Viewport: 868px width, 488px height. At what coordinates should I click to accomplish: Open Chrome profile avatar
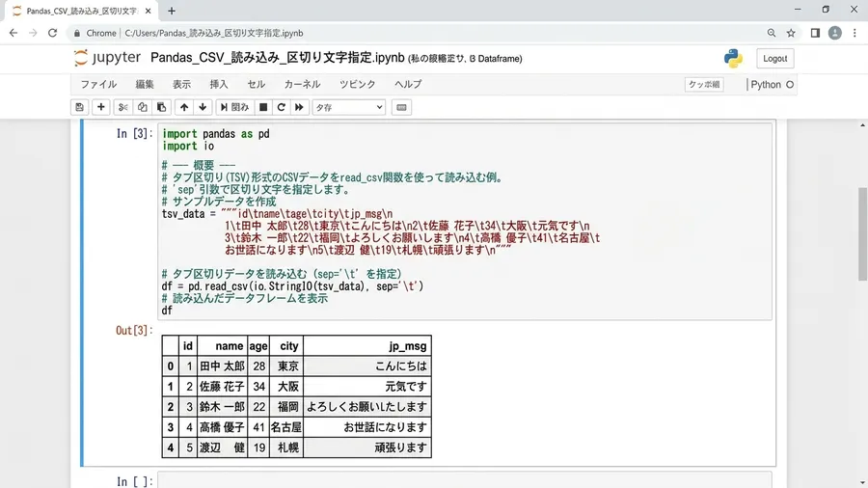tap(835, 33)
